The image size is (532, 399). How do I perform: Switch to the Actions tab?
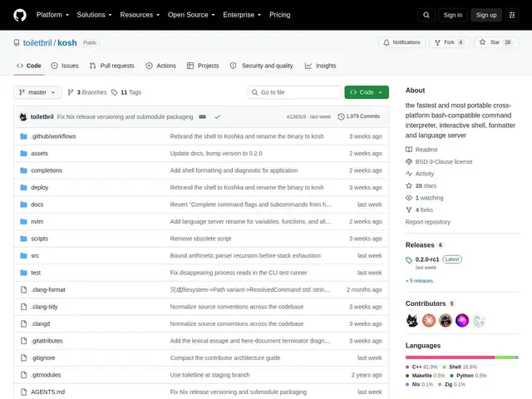(x=160, y=66)
